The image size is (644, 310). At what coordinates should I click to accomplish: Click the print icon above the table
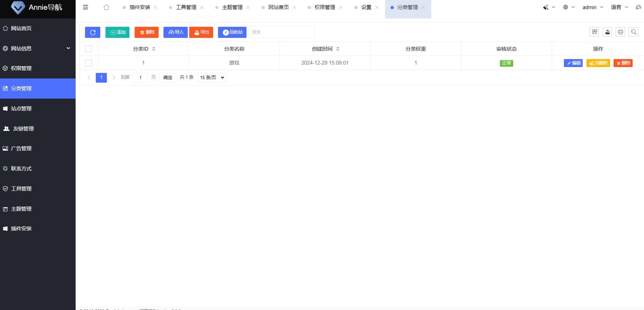[620, 32]
